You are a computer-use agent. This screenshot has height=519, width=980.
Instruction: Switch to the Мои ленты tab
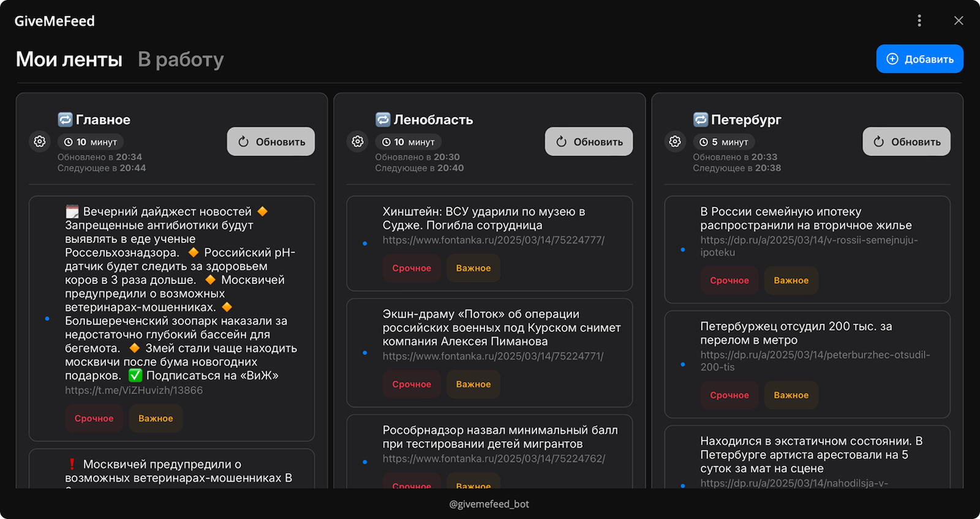point(69,59)
